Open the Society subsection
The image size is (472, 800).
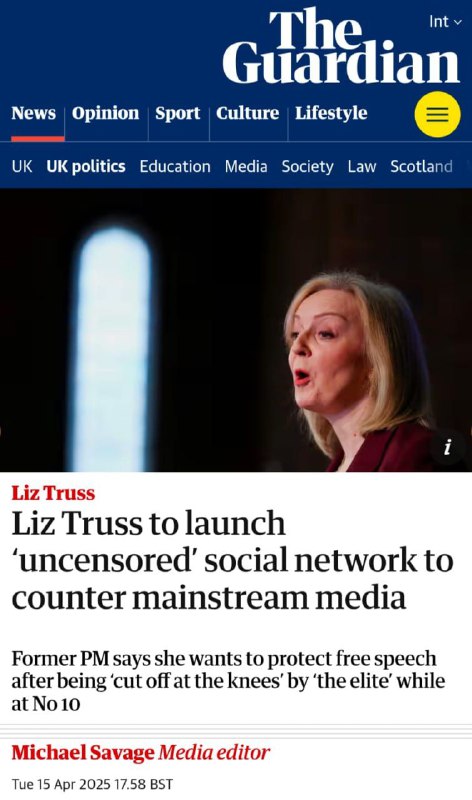tap(308, 166)
